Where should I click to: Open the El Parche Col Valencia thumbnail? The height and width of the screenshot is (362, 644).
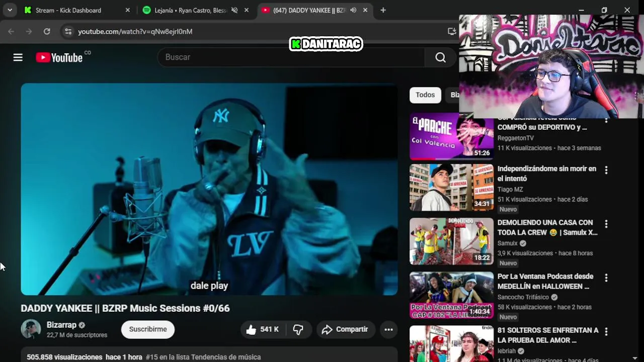(x=452, y=136)
